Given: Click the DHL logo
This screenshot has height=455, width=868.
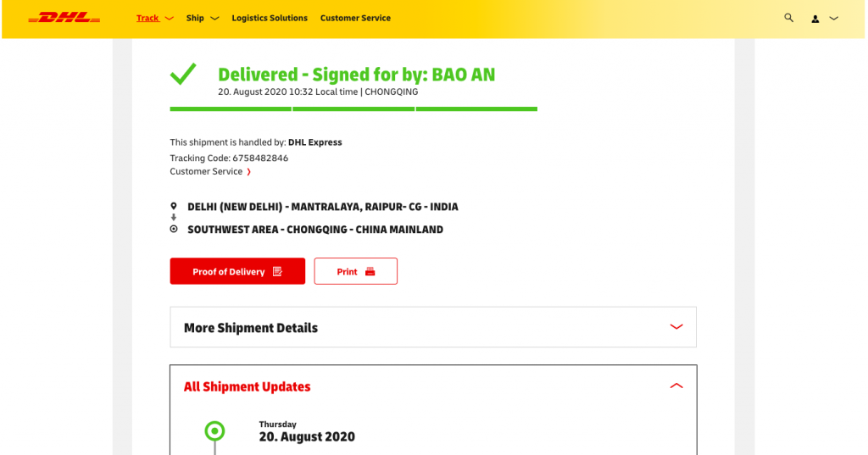Looking at the screenshot, I should click(x=64, y=18).
